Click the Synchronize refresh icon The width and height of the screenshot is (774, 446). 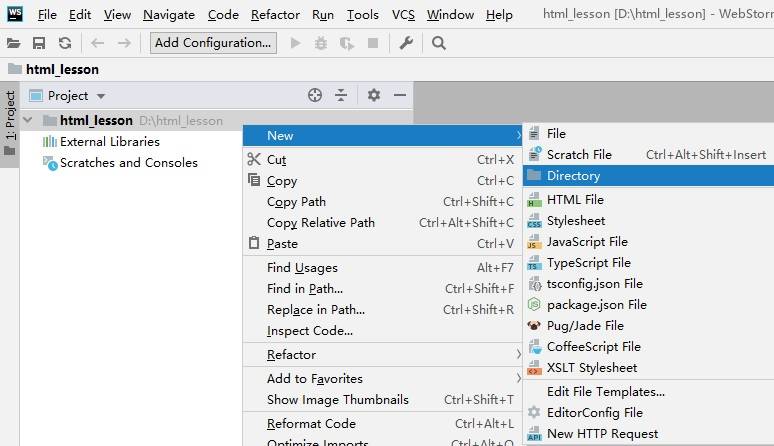[65, 43]
